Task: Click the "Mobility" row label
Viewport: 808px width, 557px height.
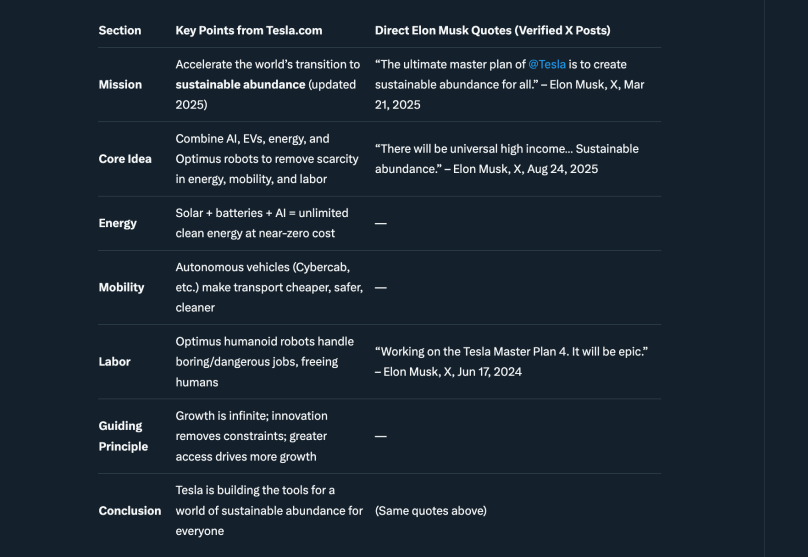Action: [x=121, y=287]
